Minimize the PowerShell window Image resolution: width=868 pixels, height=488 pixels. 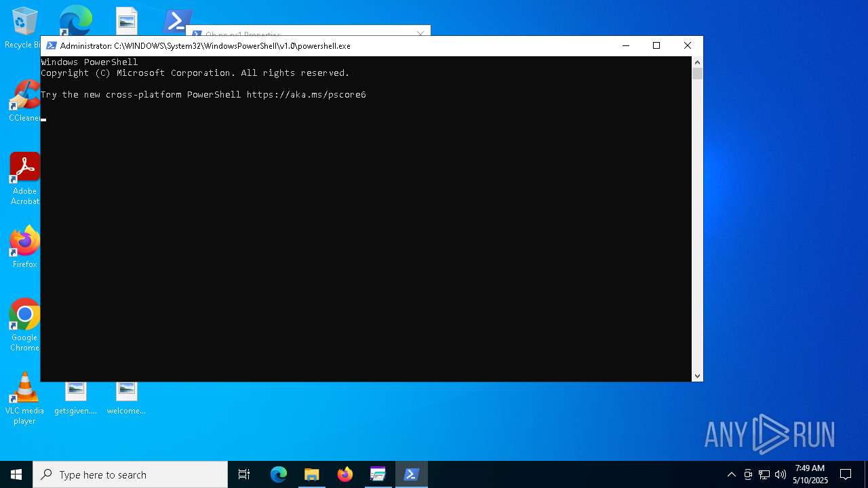click(626, 46)
